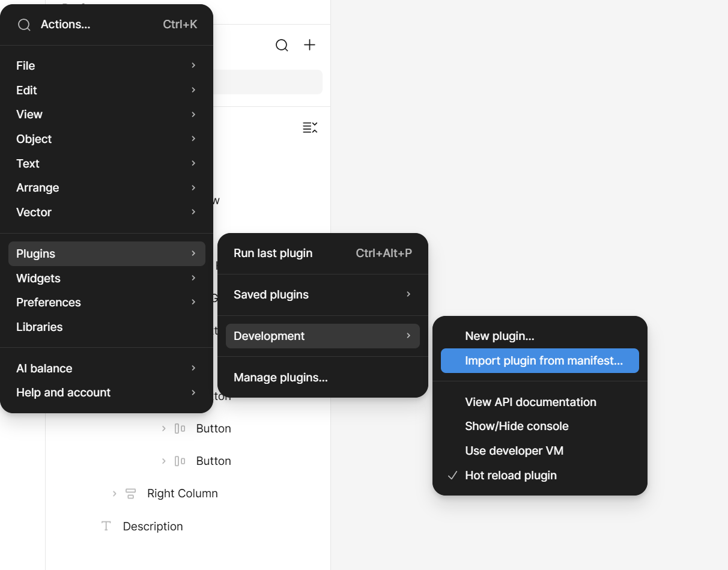Viewport: 728px width, 570px height.
Task: Choose New plugin… option
Action: [540, 336]
